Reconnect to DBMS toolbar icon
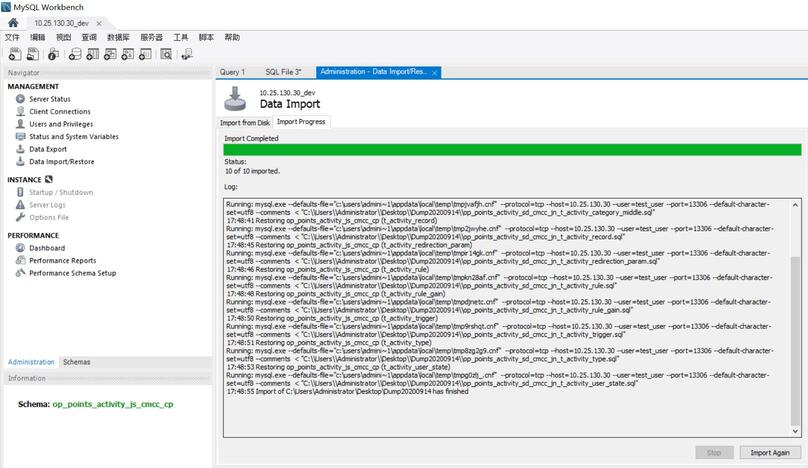Viewport: 808px width, 468px height. pos(187,54)
